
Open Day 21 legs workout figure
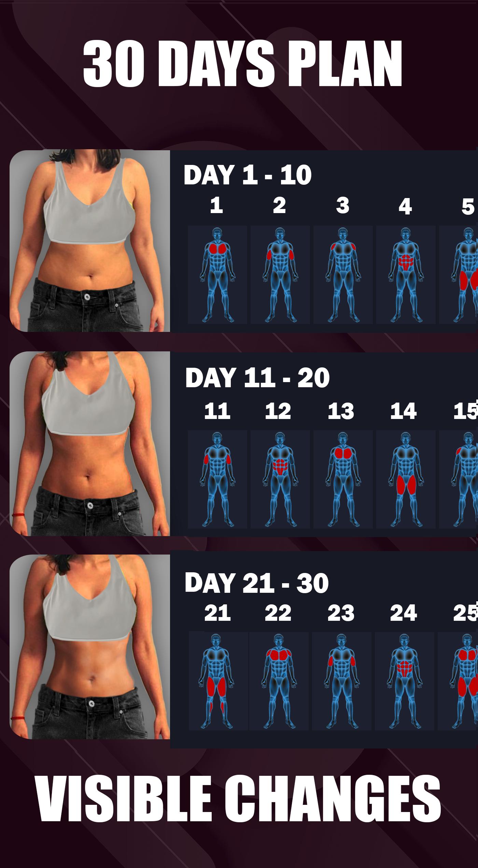click(218, 681)
